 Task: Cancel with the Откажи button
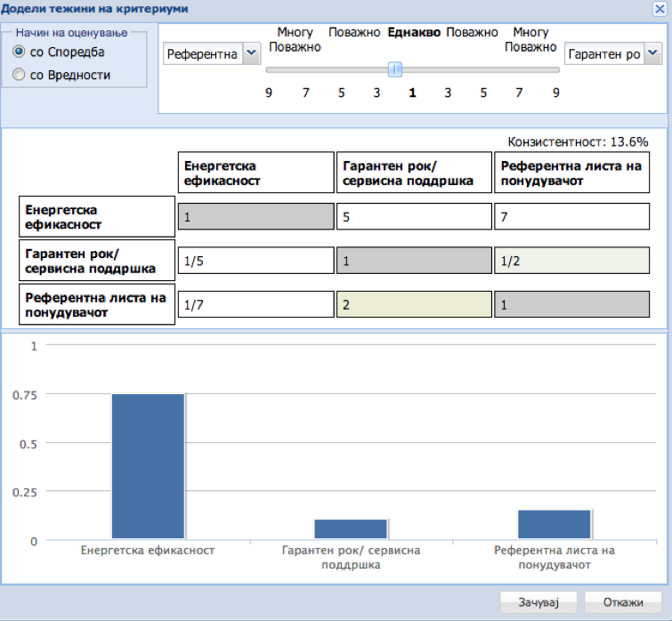(623, 602)
